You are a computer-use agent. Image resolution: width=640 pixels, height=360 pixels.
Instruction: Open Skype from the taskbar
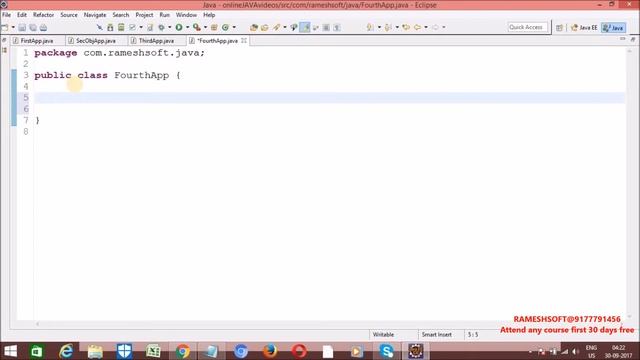coord(386,351)
